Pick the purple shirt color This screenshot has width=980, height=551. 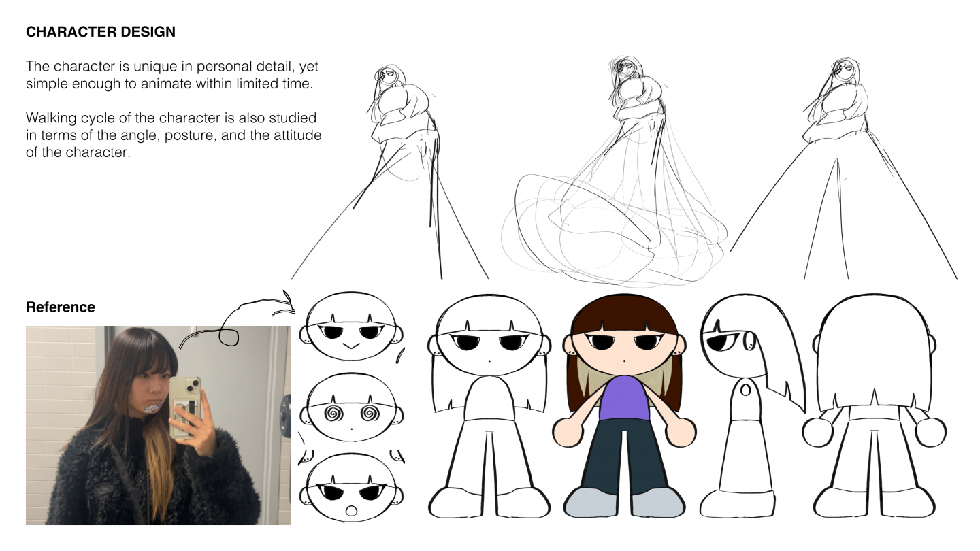click(x=625, y=398)
